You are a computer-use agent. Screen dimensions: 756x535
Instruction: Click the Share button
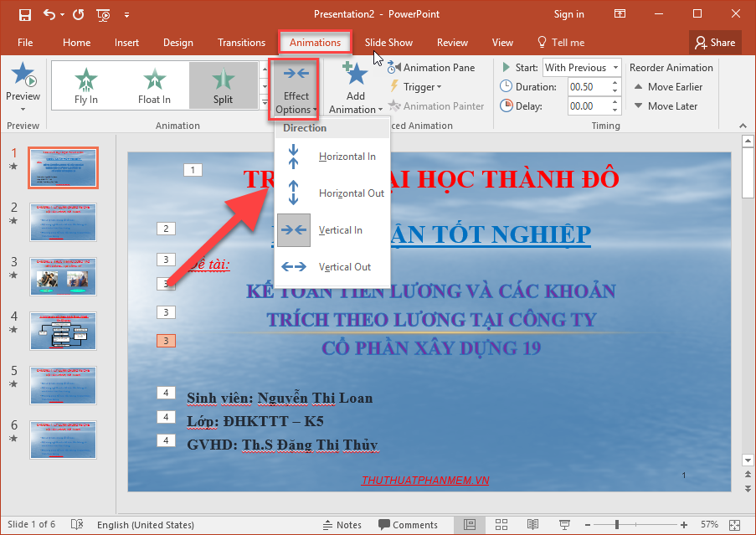(x=714, y=42)
